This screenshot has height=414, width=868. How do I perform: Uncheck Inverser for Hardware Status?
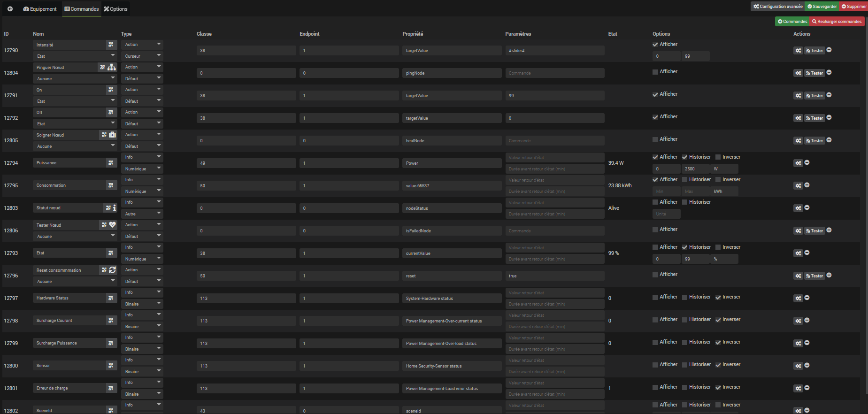click(718, 297)
